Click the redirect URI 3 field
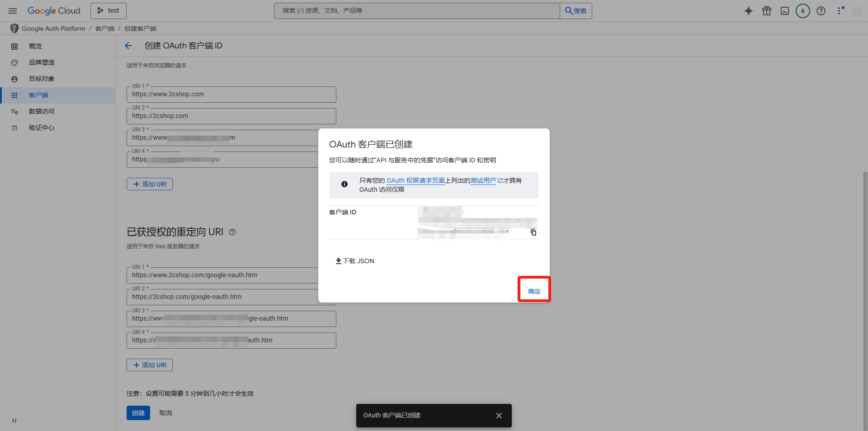Viewport: 868px width, 431px height. [231, 318]
